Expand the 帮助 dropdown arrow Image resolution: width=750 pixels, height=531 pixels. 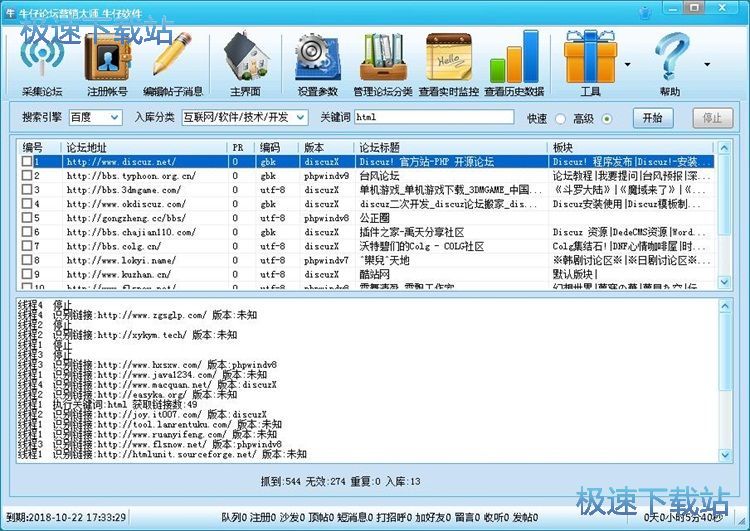pos(707,64)
